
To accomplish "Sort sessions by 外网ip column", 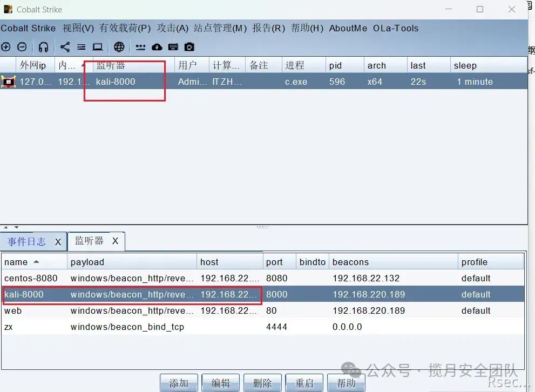I will pos(35,65).
